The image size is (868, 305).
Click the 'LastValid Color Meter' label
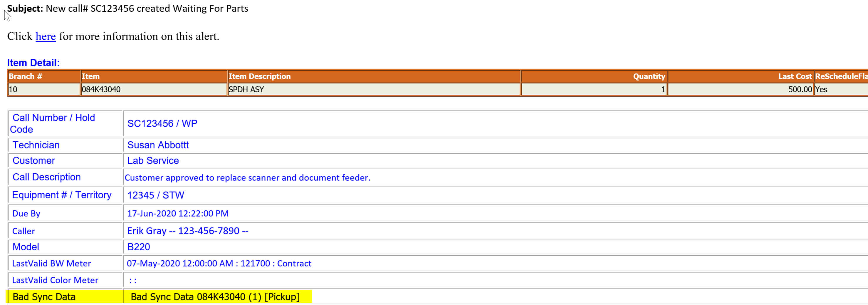click(55, 280)
